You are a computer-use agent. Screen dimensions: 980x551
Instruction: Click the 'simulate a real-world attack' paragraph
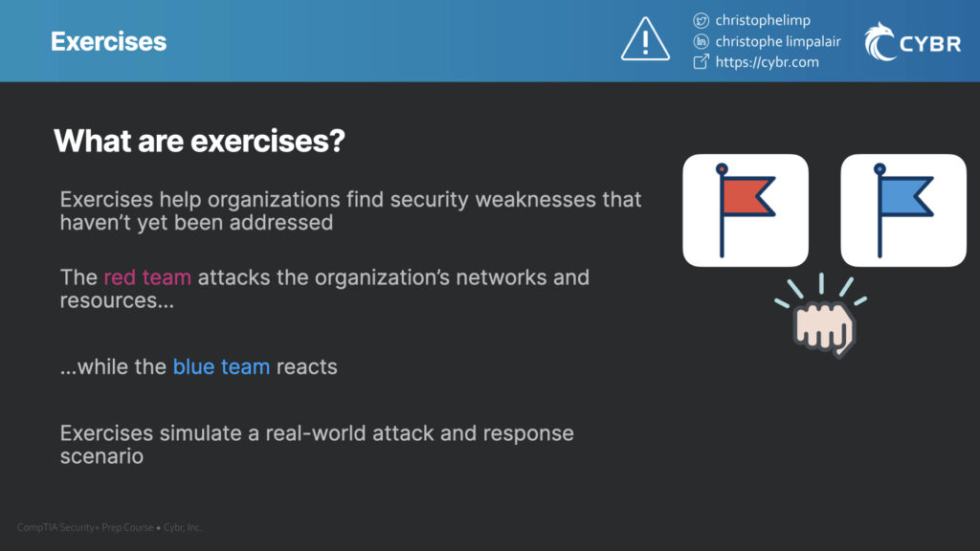[317, 444]
